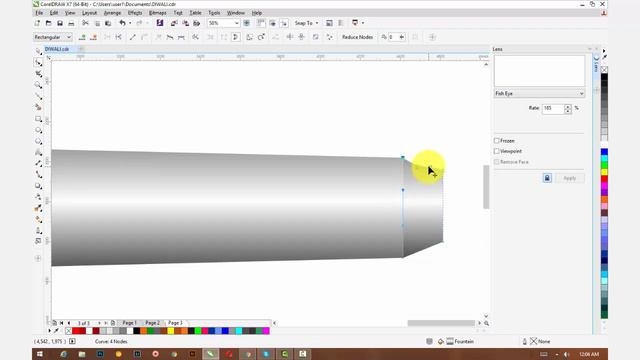Select the Ellipse tool in toolbox
Viewport: 640px width, 360px height.
pyautogui.click(x=38, y=130)
